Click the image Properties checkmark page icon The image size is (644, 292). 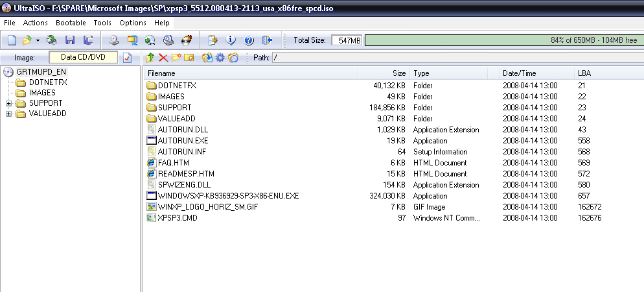(128, 58)
